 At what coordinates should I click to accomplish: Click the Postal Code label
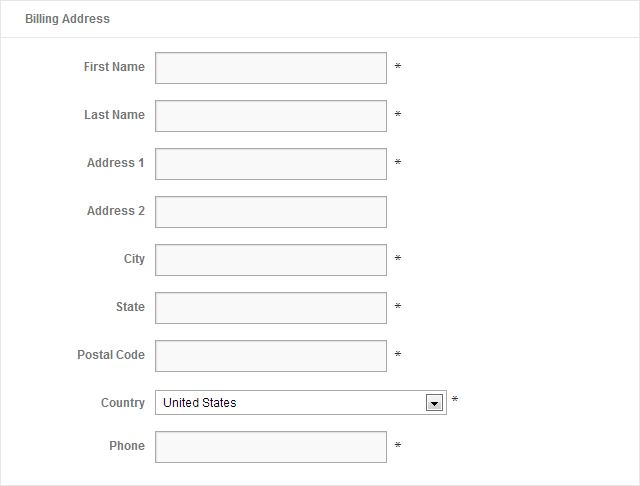tap(110, 355)
